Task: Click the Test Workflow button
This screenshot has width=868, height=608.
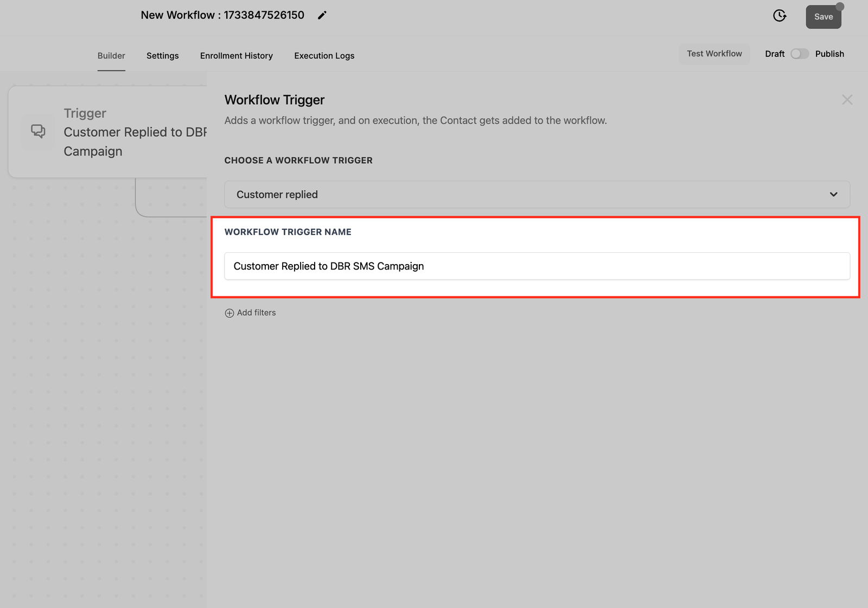Action: [x=714, y=54]
